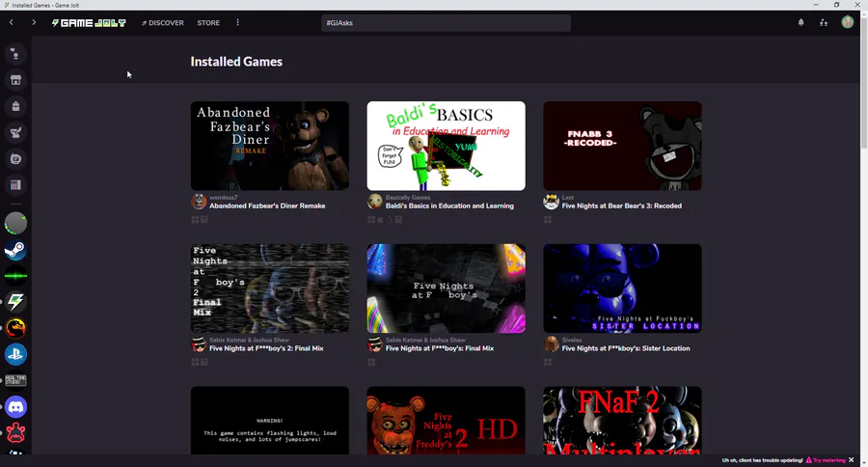The width and height of the screenshot is (868, 467).
Task: Open Five Nights at F***boy's 2: Final Mix link
Action: (x=266, y=348)
